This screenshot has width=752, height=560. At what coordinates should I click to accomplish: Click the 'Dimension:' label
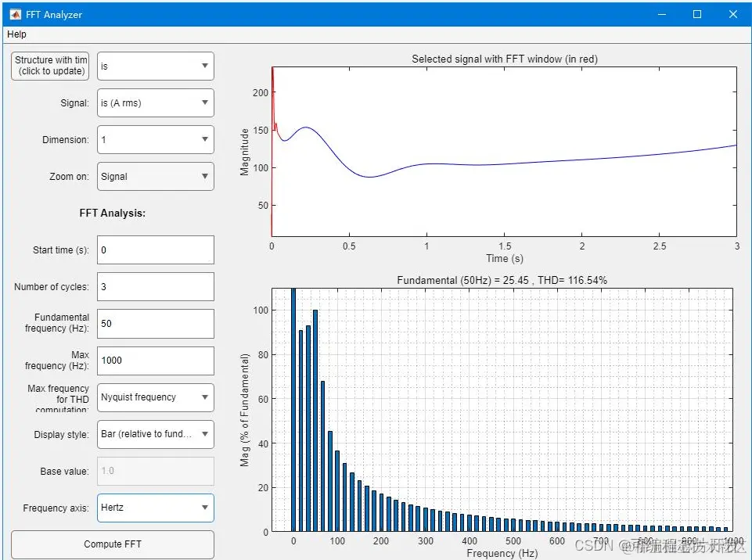65,140
